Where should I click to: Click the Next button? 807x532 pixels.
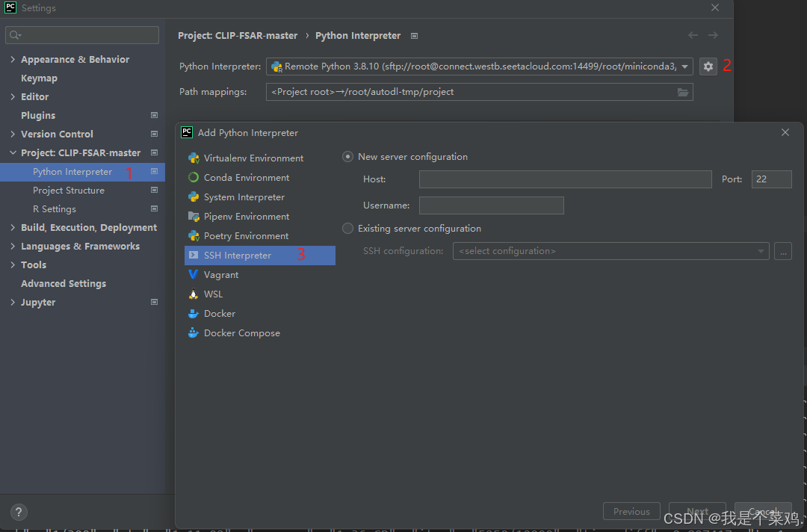pyautogui.click(x=697, y=511)
